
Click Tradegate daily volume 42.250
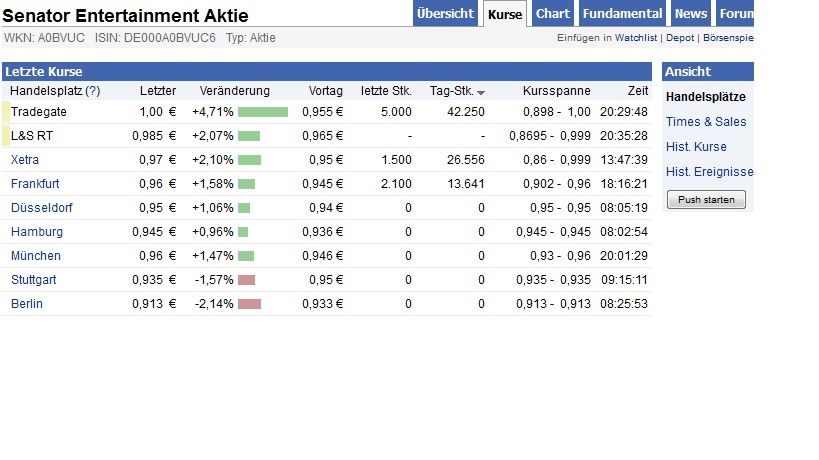click(x=465, y=112)
